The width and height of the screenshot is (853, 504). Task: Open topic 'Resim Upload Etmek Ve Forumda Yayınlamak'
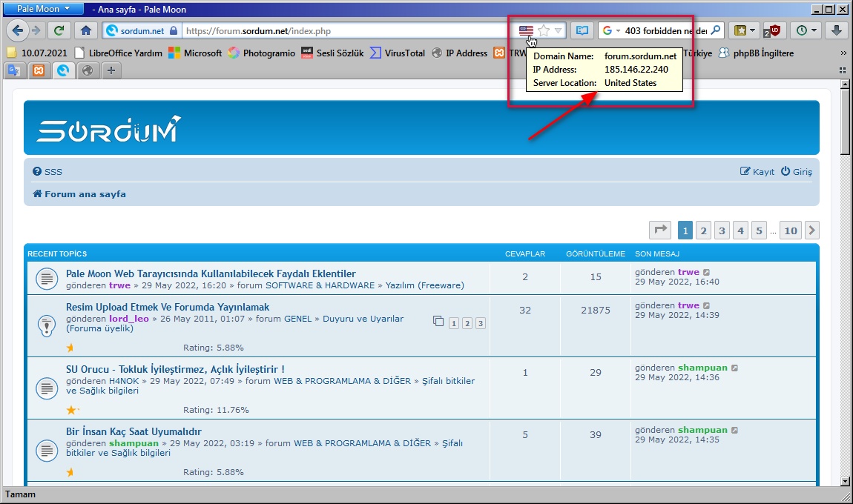tap(168, 307)
